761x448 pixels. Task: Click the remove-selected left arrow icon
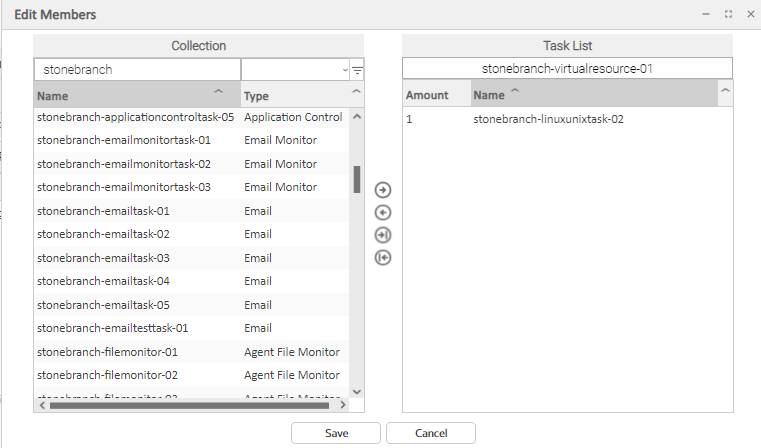click(x=382, y=212)
